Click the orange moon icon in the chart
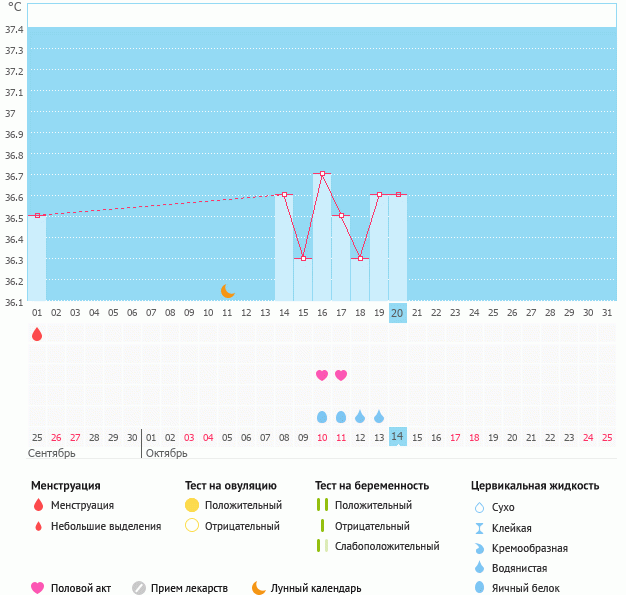Screen dimensions: 626x595 (x=228, y=291)
